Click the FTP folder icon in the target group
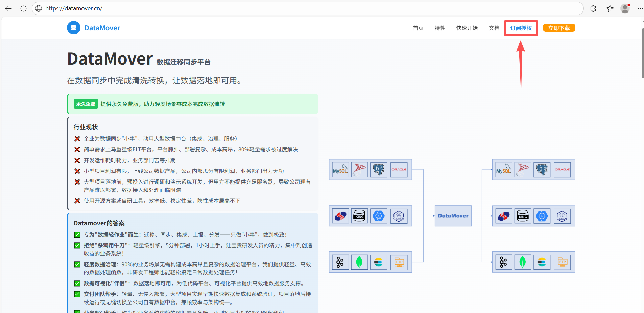The width and height of the screenshot is (644, 313). (x=562, y=262)
